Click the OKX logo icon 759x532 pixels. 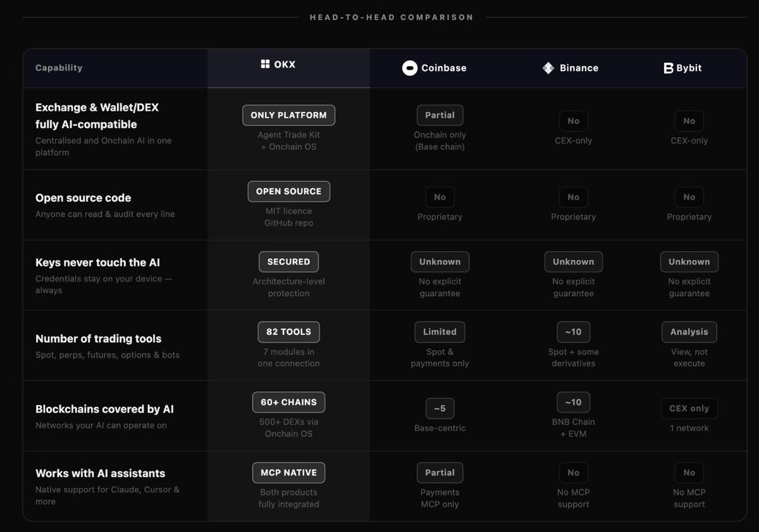click(x=265, y=64)
